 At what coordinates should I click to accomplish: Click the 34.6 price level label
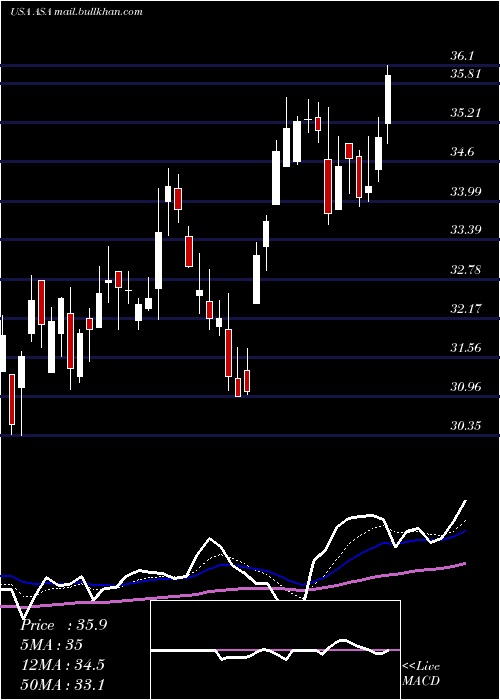[x=462, y=152]
